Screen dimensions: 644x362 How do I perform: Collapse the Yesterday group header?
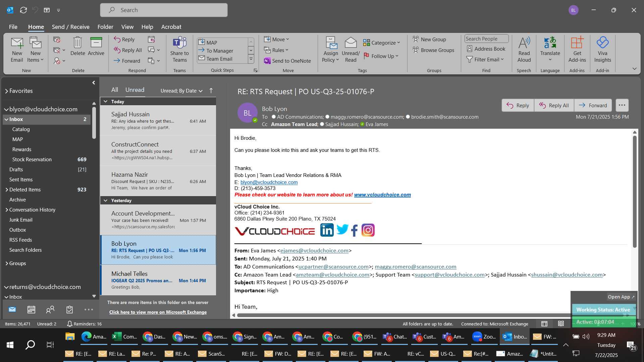click(x=106, y=200)
